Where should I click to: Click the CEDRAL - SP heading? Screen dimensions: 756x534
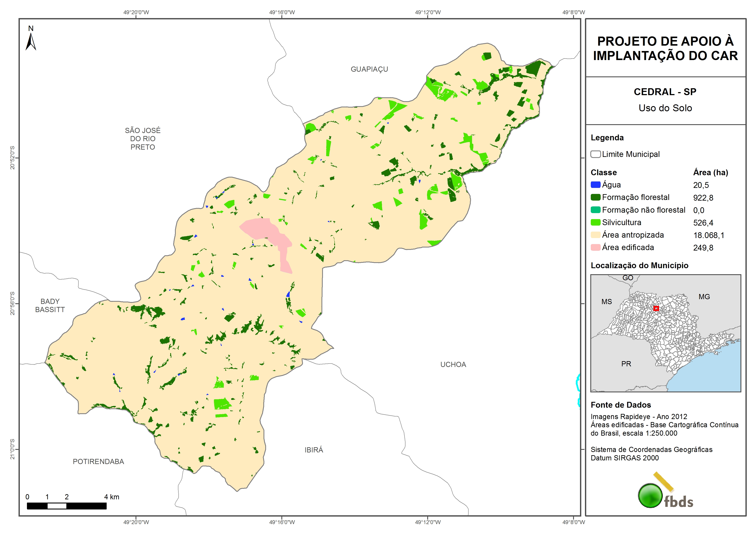665,92
